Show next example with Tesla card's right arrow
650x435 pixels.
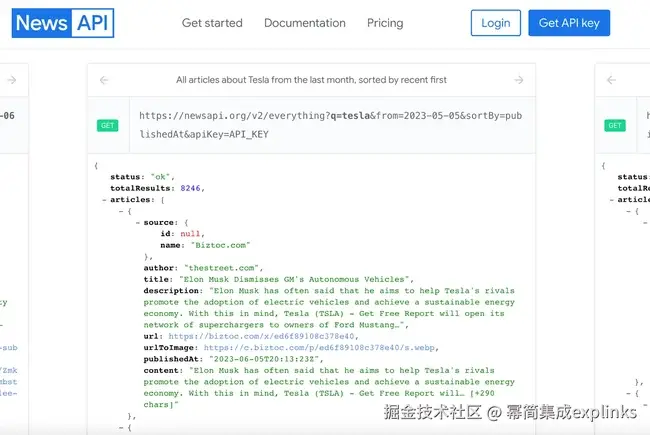coord(519,80)
